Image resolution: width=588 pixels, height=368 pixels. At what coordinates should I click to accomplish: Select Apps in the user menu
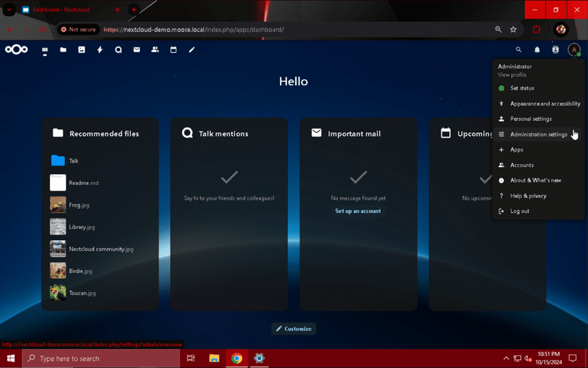(x=538, y=150)
